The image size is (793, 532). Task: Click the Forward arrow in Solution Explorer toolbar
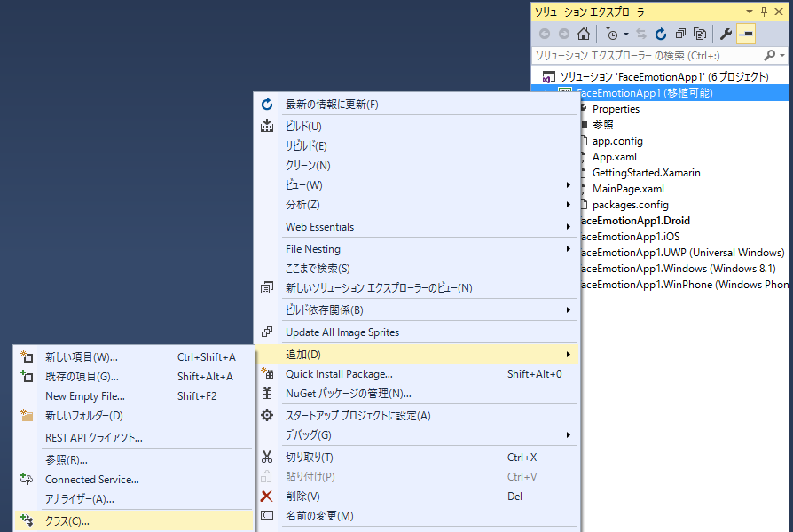click(x=564, y=34)
